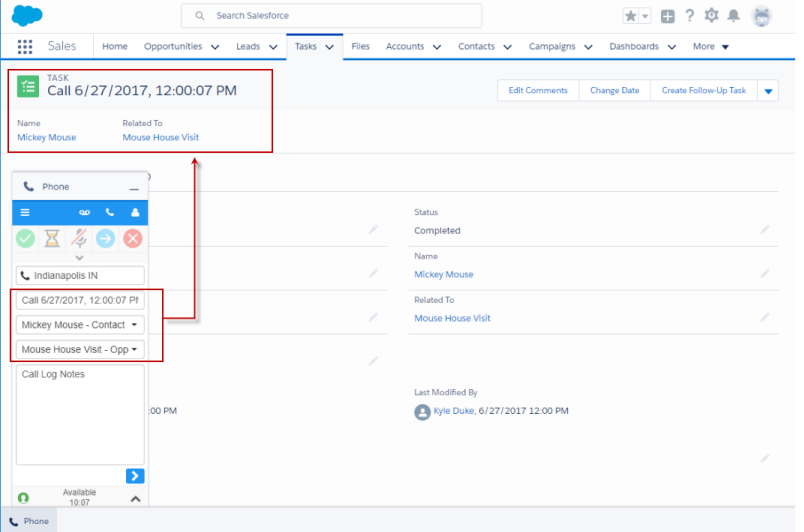This screenshot has width=804, height=532.
Task: Put the call on hold with the hourglass icon
Action: pyautogui.click(x=52, y=238)
